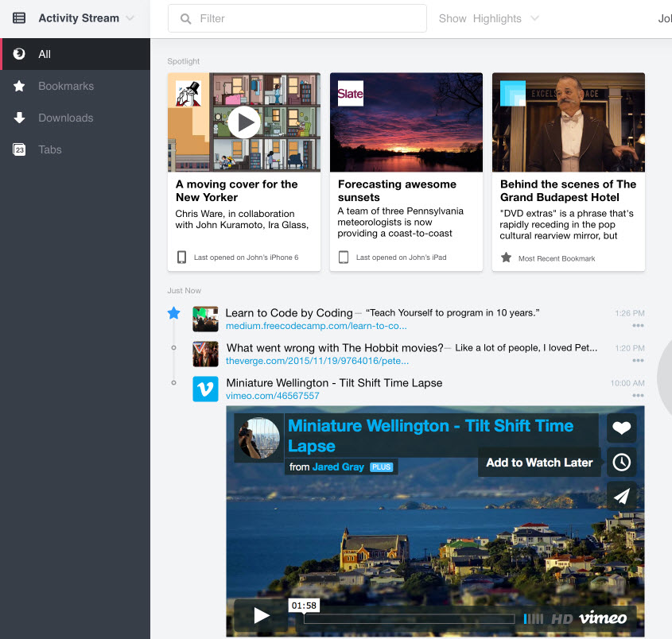Screen dimensions: 672x639
Task: Click the "Most Recent Bookmark" label
Action: (x=557, y=258)
